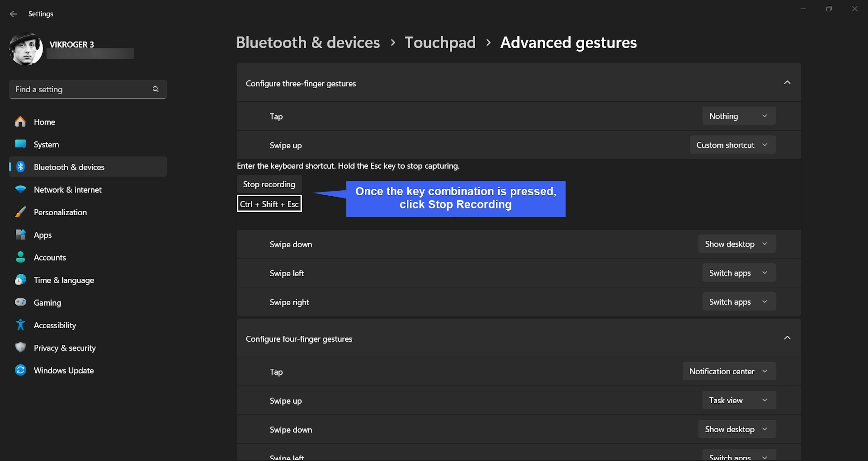Click the Gaming controller icon

pyautogui.click(x=20, y=302)
